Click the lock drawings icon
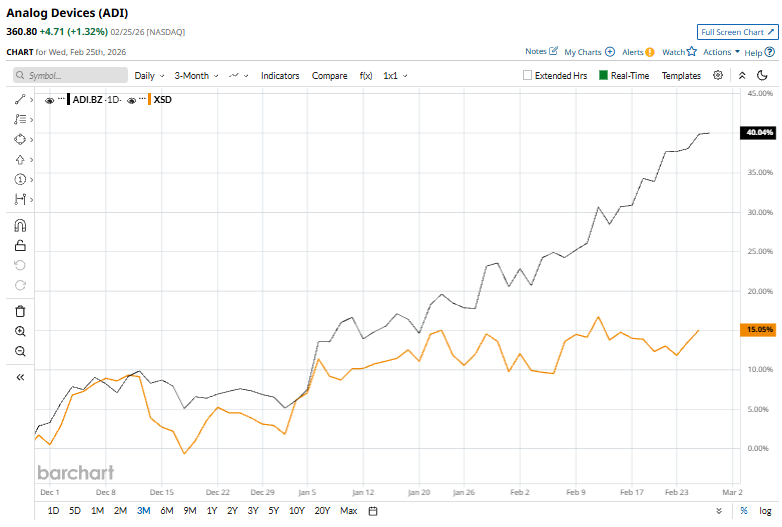Viewport: 782px width, 527px height. pyautogui.click(x=20, y=245)
